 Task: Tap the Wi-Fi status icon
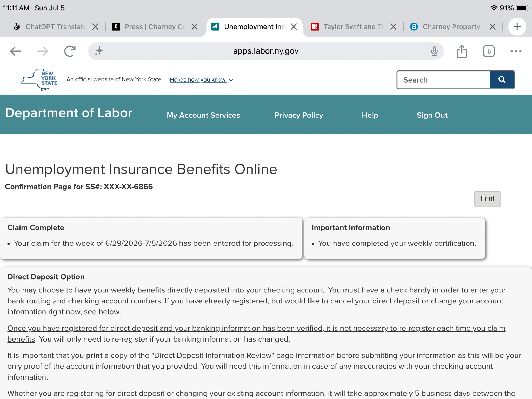tap(494, 8)
